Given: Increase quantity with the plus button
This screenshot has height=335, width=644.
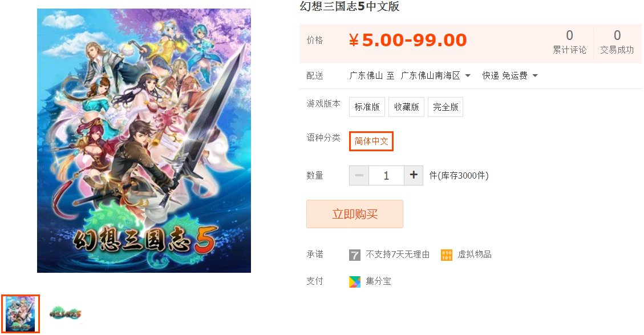Looking at the screenshot, I should pyautogui.click(x=414, y=176).
